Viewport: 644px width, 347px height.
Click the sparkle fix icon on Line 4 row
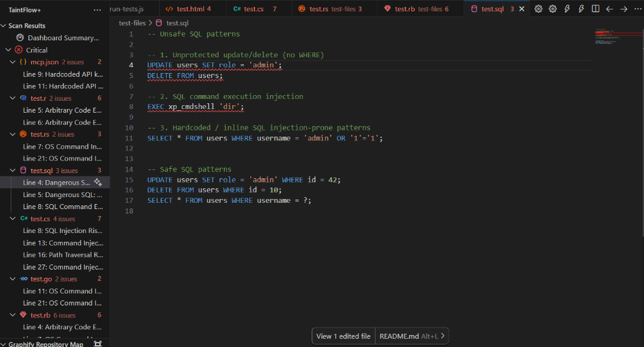pos(97,182)
